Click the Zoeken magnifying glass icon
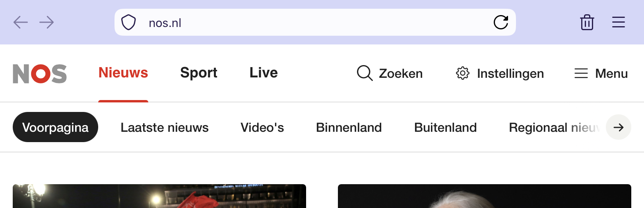This screenshot has height=208, width=644. tap(364, 73)
